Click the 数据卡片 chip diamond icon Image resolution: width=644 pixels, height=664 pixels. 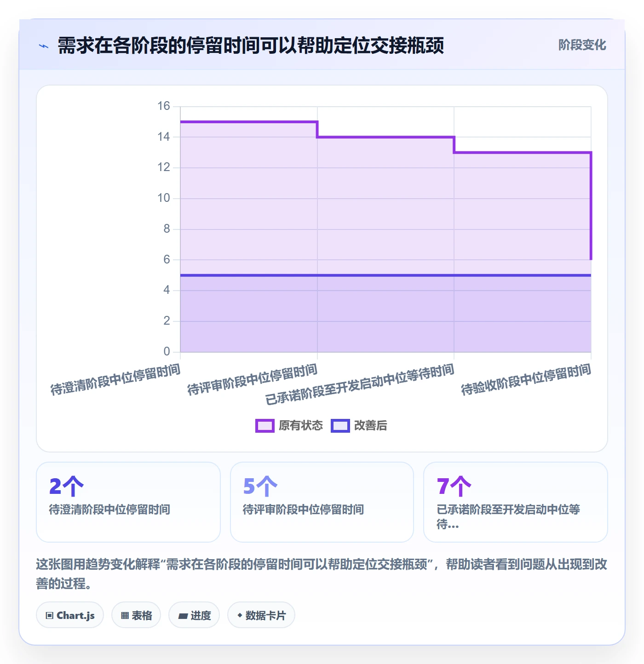pos(240,615)
